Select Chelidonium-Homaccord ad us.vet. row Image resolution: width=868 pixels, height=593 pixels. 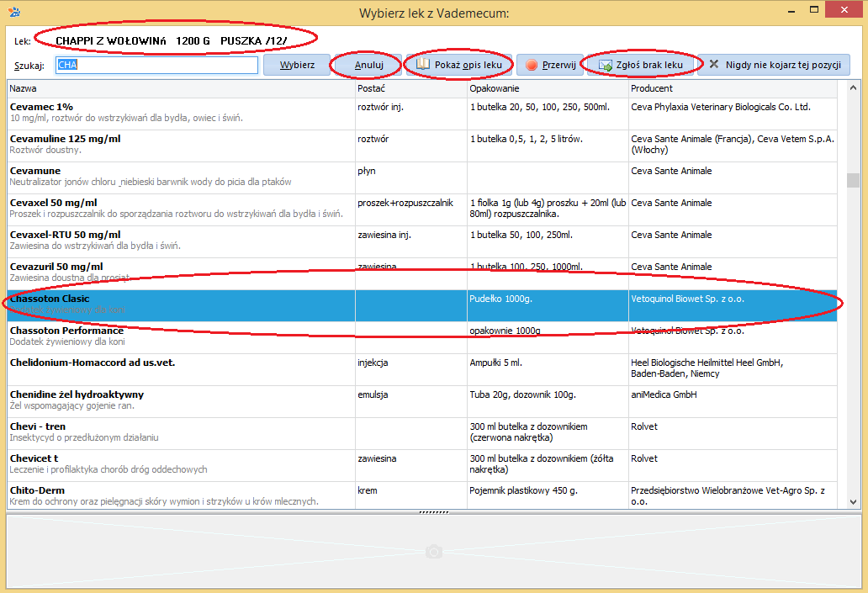click(x=422, y=369)
